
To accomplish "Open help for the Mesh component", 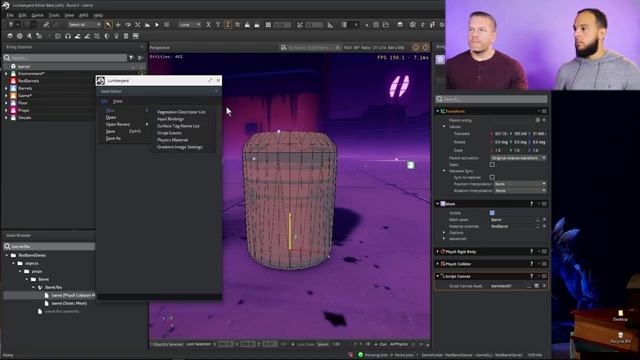I will click(x=531, y=204).
